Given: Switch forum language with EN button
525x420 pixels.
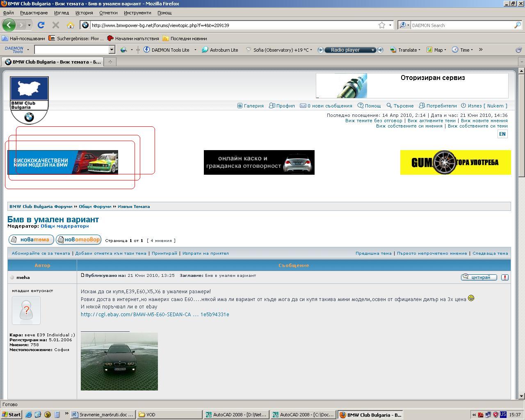Looking at the screenshot, I should (502, 134).
